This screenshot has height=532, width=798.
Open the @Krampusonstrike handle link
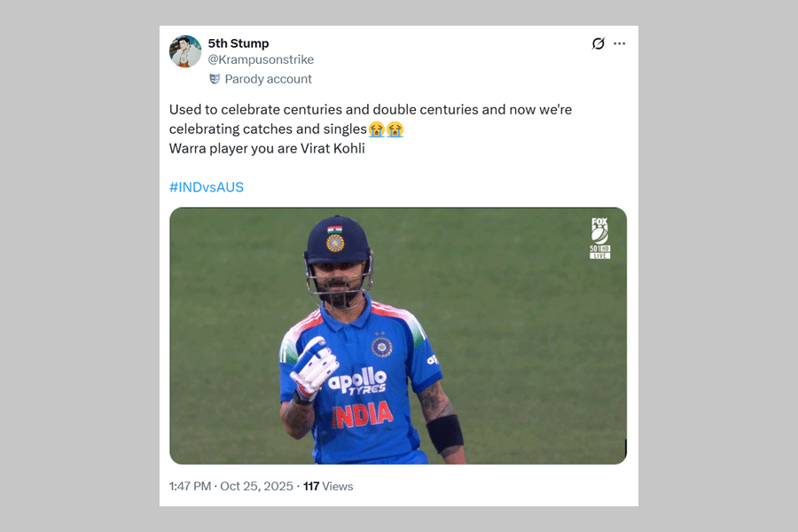[261, 59]
